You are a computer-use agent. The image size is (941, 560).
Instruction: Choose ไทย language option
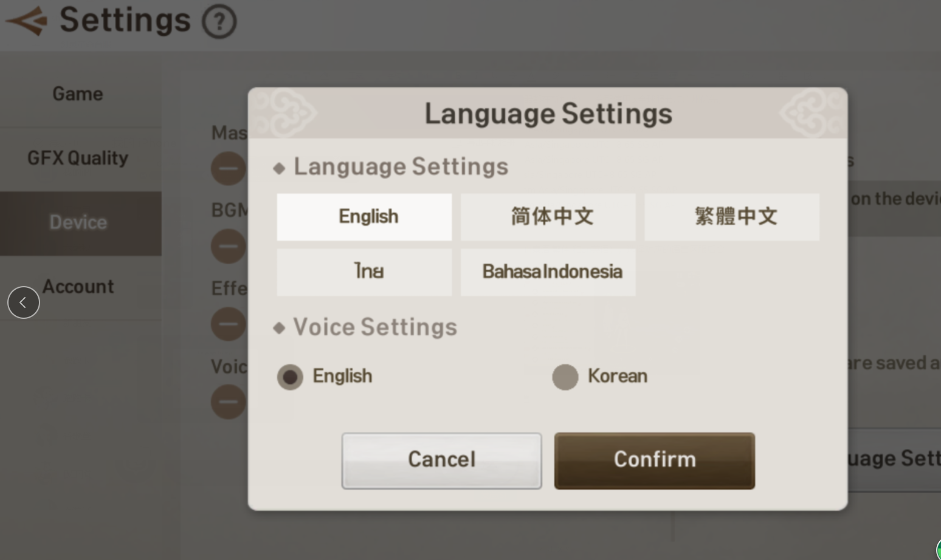[364, 272]
